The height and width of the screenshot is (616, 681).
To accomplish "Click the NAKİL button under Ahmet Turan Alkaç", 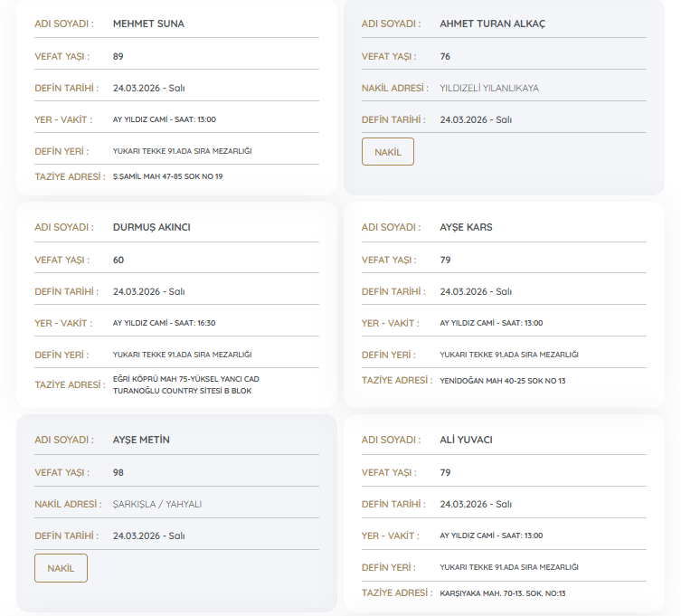I will [x=387, y=152].
